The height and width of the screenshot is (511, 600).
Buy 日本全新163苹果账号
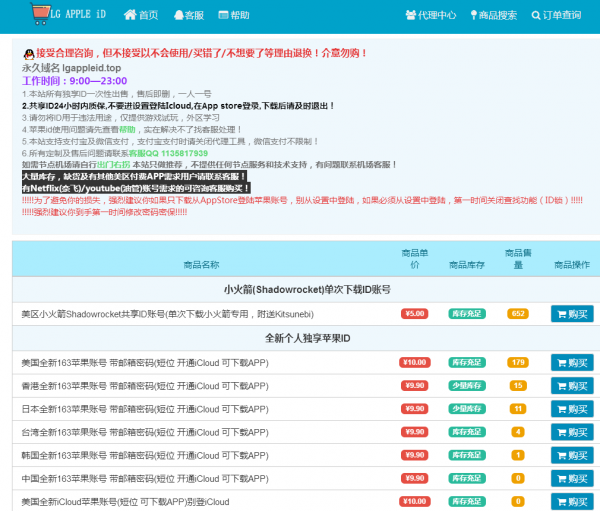point(572,409)
